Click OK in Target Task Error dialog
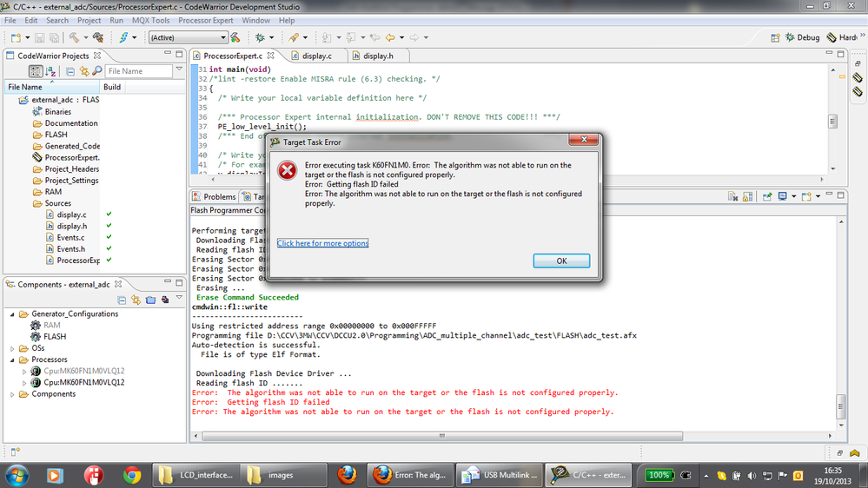Screen dimensions: 868x488 [x=561, y=260]
